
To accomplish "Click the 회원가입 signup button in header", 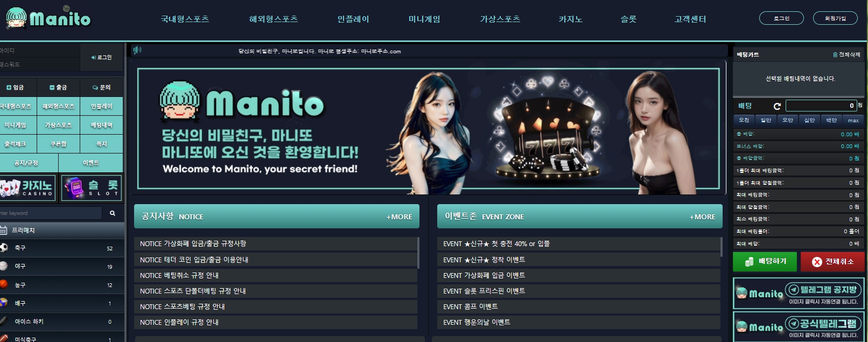I will [x=835, y=18].
